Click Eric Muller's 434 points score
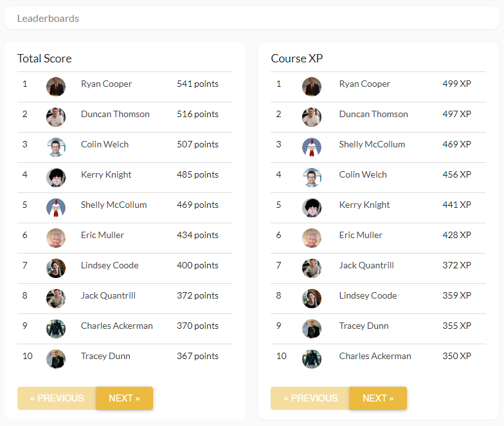Viewport: 504px width, 426px height. pos(197,236)
